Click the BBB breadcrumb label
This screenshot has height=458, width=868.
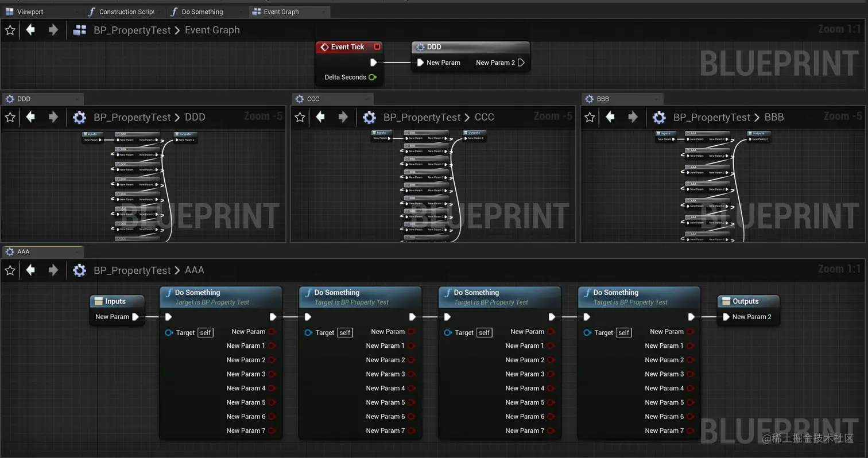click(774, 117)
